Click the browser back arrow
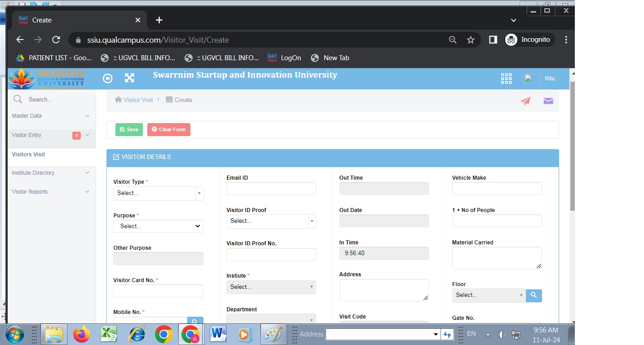This screenshot has width=644, height=345. click(20, 40)
